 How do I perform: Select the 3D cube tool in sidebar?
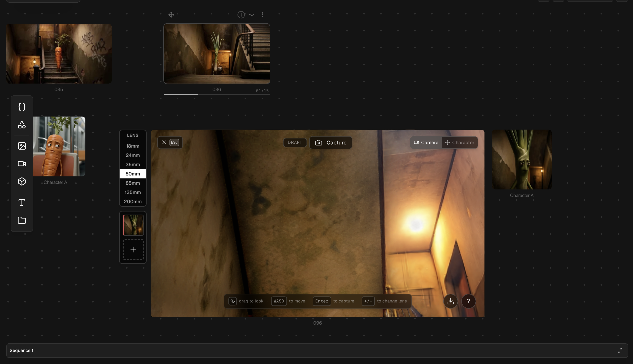pyautogui.click(x=22, y=181)
